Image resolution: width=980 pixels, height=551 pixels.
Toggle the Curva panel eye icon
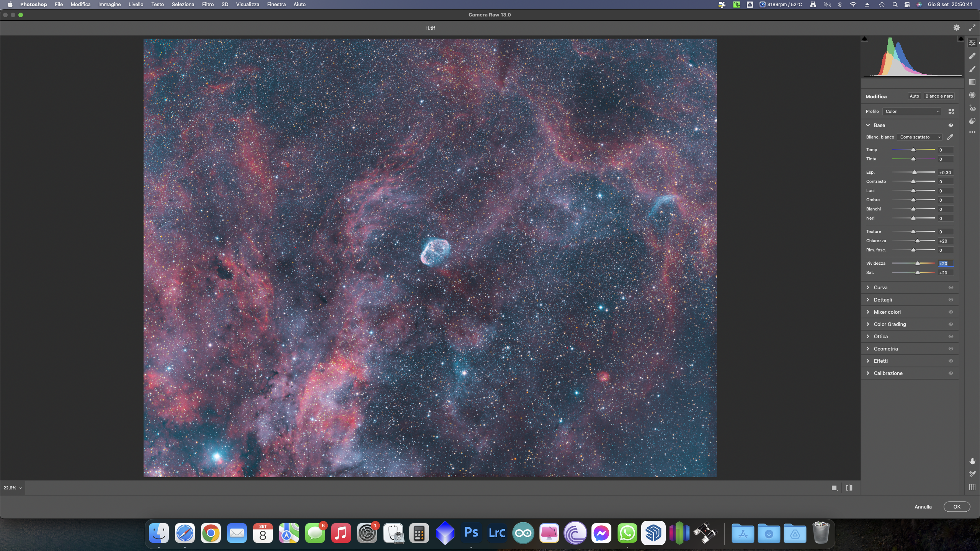tap(951, 287)
